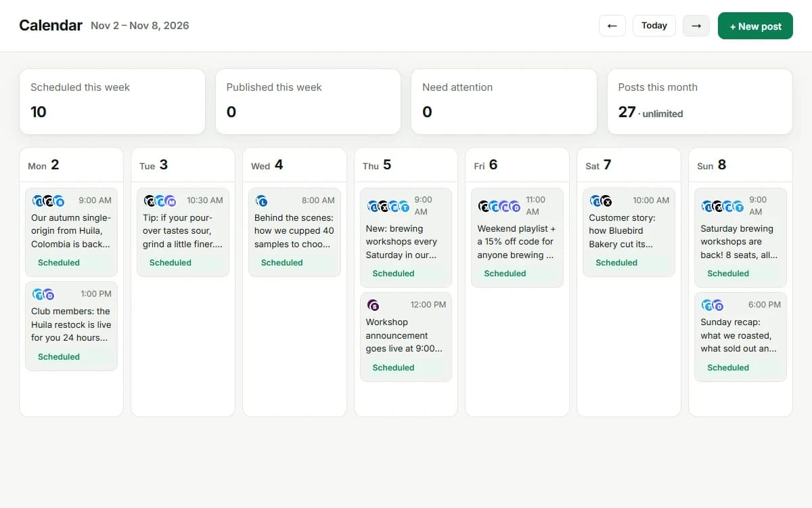Click the X account badge on Tuesday 10:30 AM post
812x508 pixels.
[x=150, y=201]
